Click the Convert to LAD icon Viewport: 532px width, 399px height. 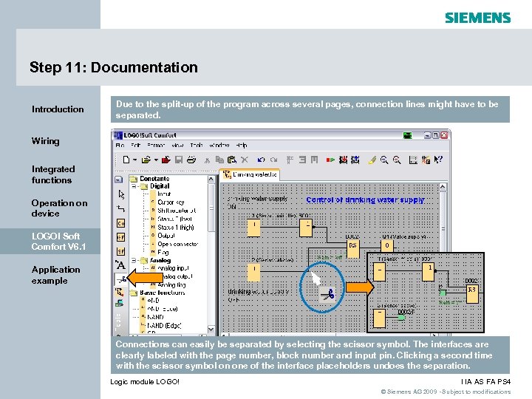click(426, 160)
